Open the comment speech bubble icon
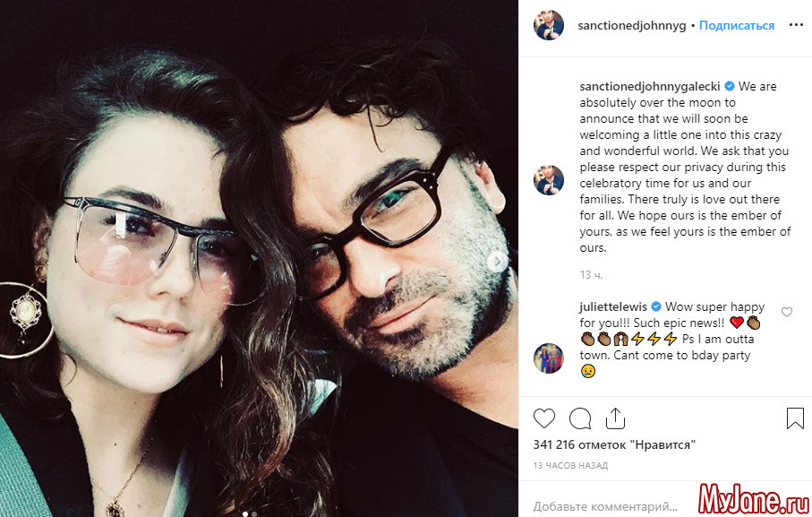Image resolution: width=812 pixels, height=517 pixels. tap(580, 418)
